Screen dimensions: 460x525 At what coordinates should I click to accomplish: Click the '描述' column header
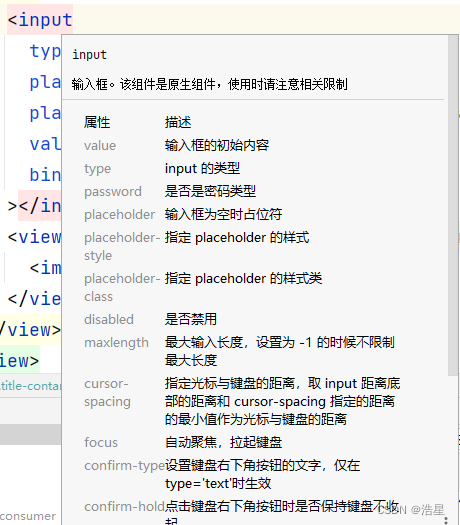(178, 122)
